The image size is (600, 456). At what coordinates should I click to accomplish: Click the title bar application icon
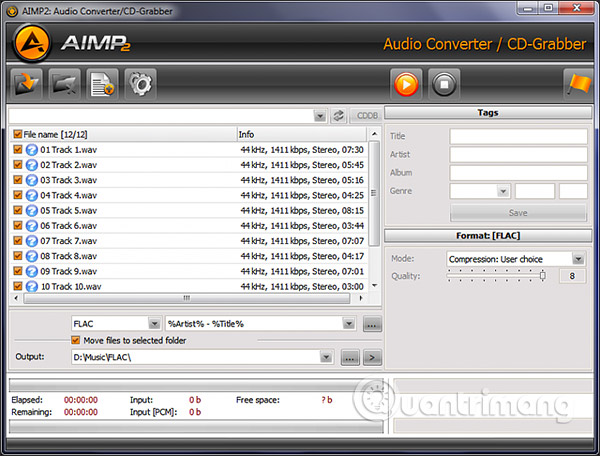12,11
